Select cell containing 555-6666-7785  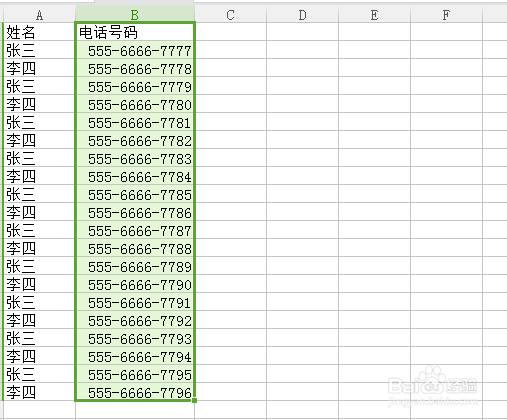[135, 194]
